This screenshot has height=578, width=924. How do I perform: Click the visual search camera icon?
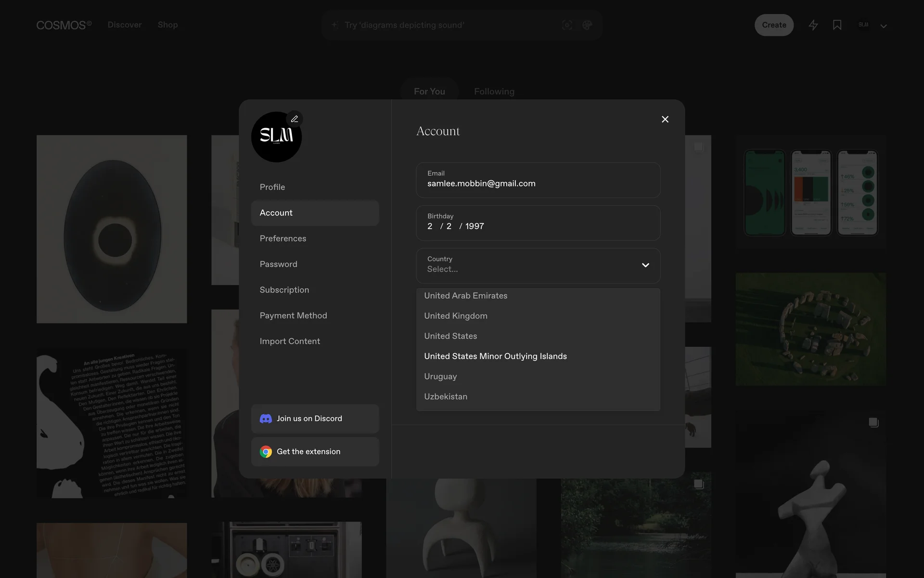(567, 25)
